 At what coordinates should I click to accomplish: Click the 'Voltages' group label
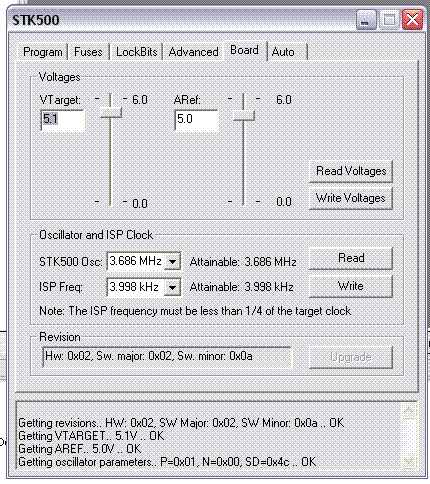60,77
